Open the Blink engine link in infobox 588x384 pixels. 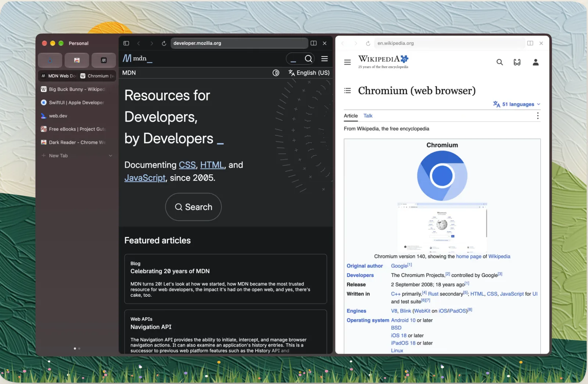[x=405, y=311]
